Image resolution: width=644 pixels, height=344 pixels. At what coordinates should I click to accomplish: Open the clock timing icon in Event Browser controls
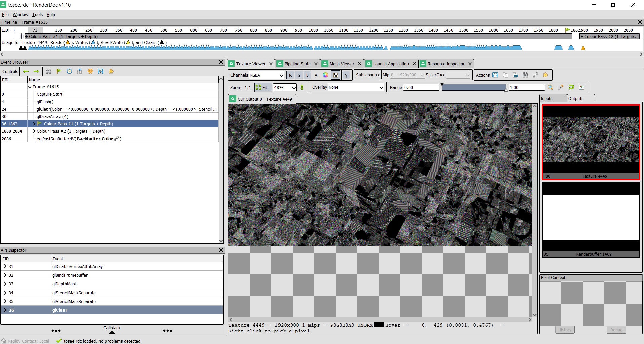click(69, 71)
